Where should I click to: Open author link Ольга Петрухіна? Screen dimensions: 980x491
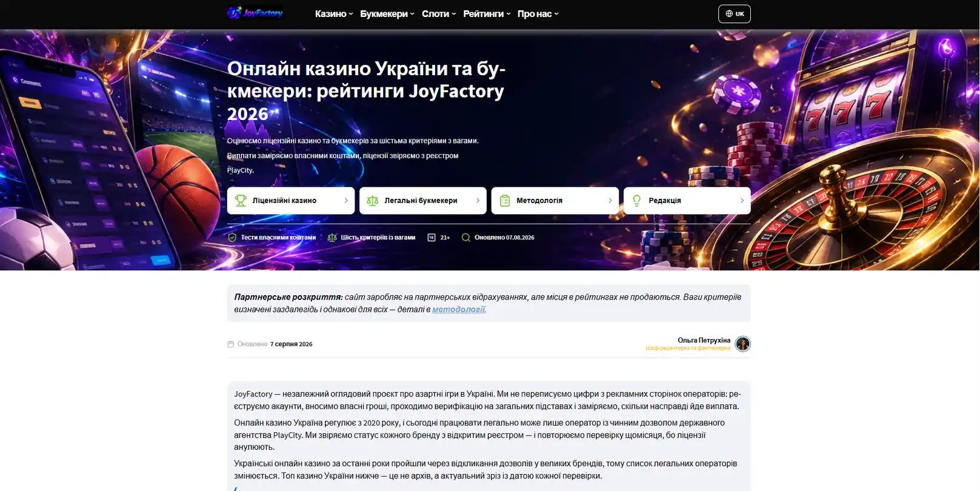coord(704,341)
